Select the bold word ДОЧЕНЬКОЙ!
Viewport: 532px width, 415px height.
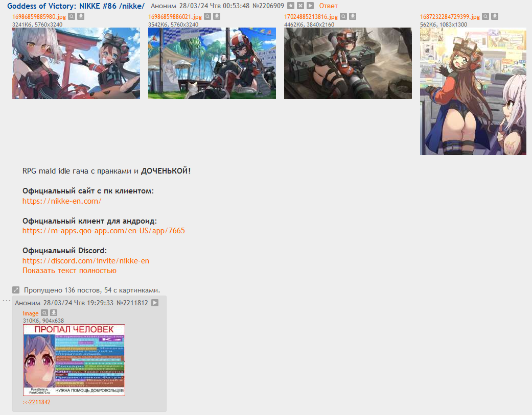166,171
